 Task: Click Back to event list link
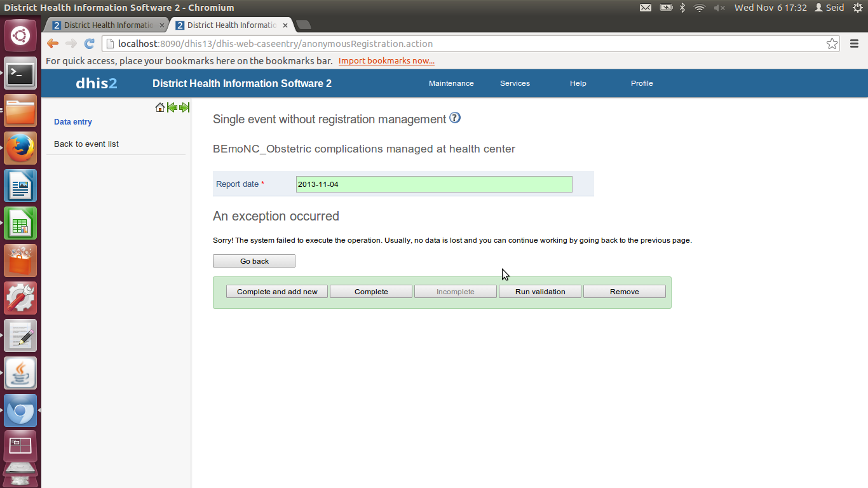(86, 144)
